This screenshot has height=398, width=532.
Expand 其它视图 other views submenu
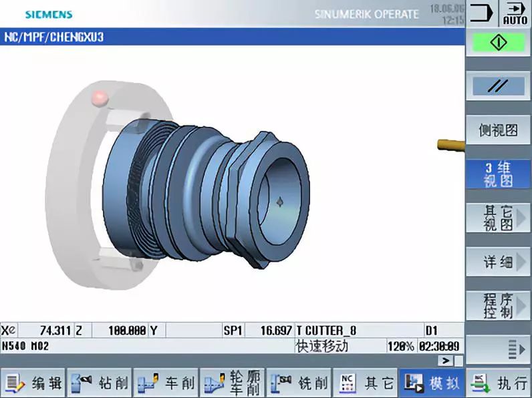click(x=498, y=218)
